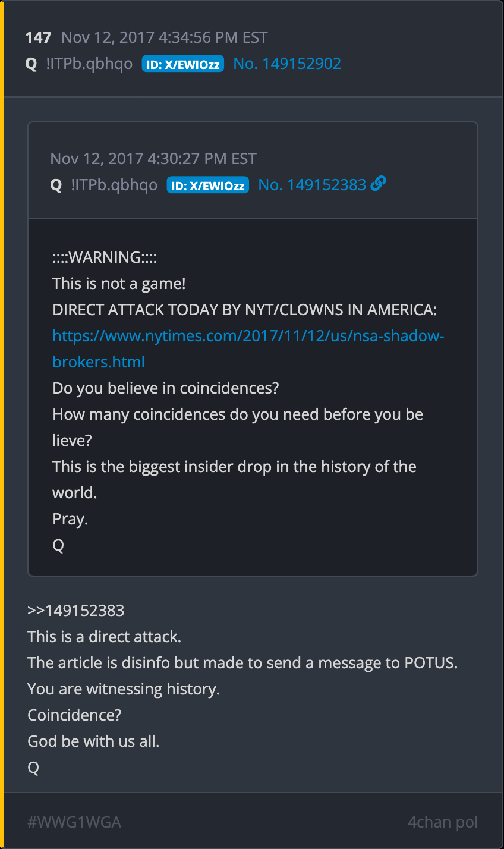Image resolution: width=504 pixels, height=849 pixels.
Task: Select the #WWG1WGA hashtag in the footer
Action: coord(74,822)
